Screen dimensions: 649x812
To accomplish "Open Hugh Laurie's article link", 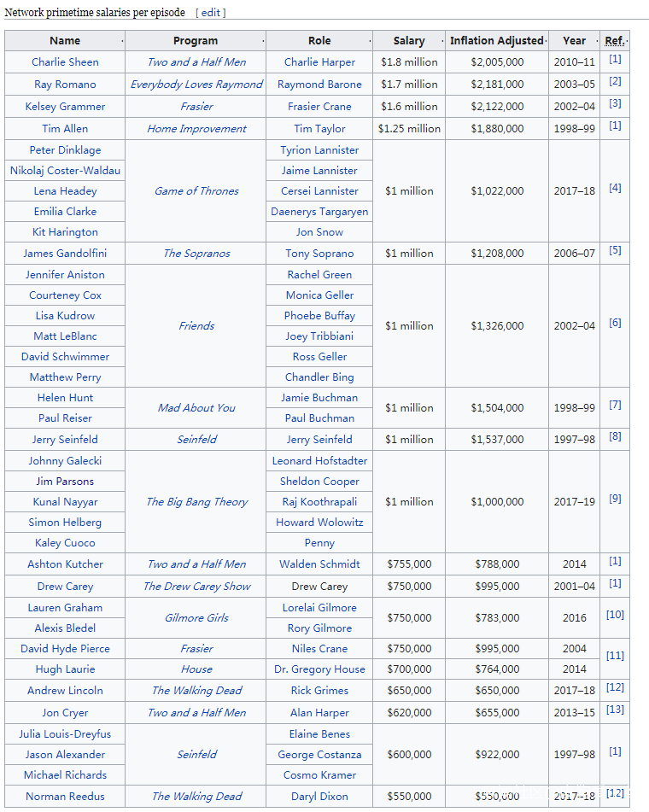I will click(x=65, y=669).
